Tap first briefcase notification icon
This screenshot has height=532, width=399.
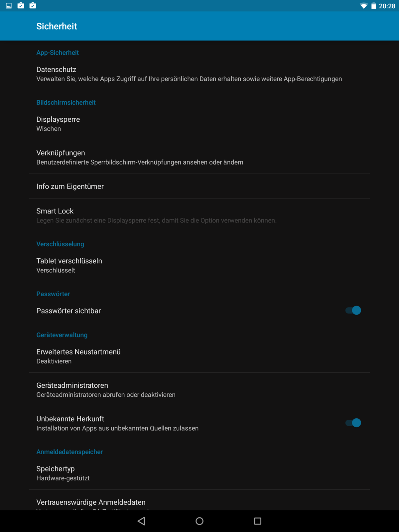[x=21, y=6]
